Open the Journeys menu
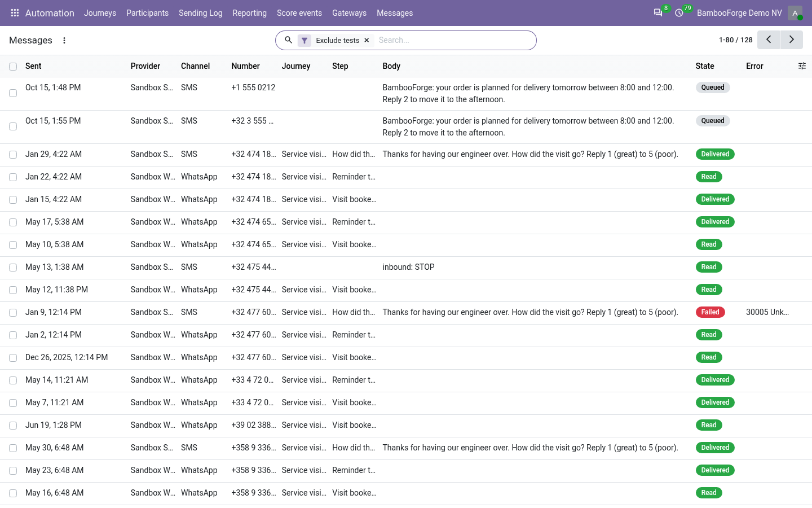 (x=100, y=13)
